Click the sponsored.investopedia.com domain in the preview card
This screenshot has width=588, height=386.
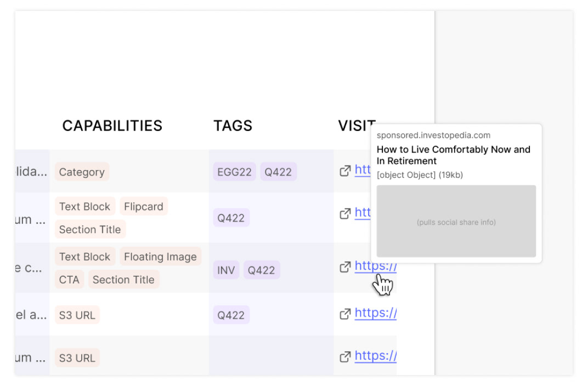433,135
